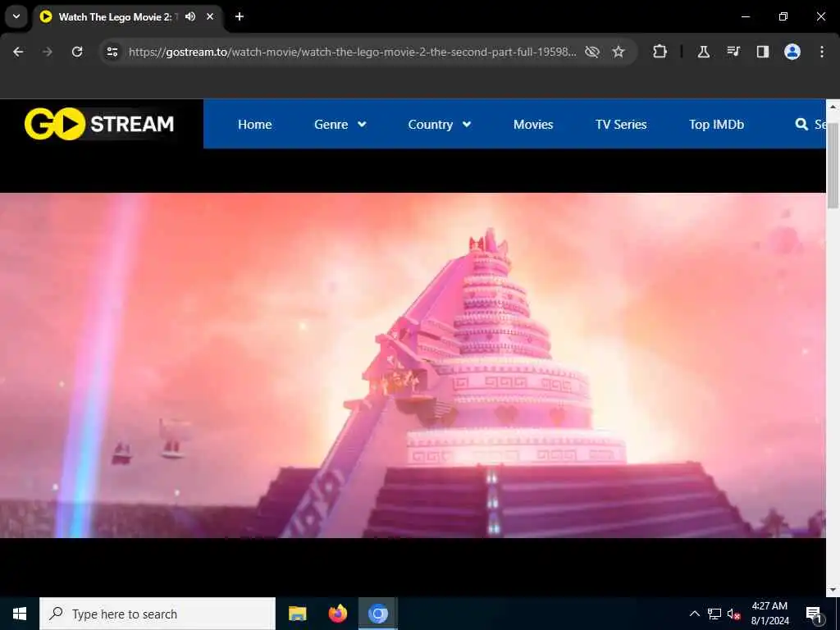Restore down the Chrome window
Image resolution: width=840 pixels, height=630 pixels.
(783, 16)
